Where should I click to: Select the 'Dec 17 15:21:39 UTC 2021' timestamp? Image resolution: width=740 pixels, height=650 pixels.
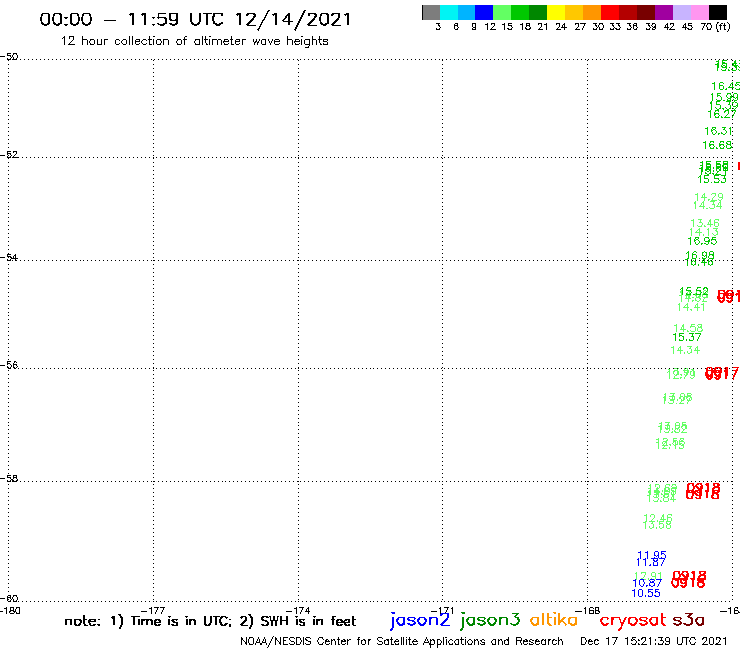point(654,641)
